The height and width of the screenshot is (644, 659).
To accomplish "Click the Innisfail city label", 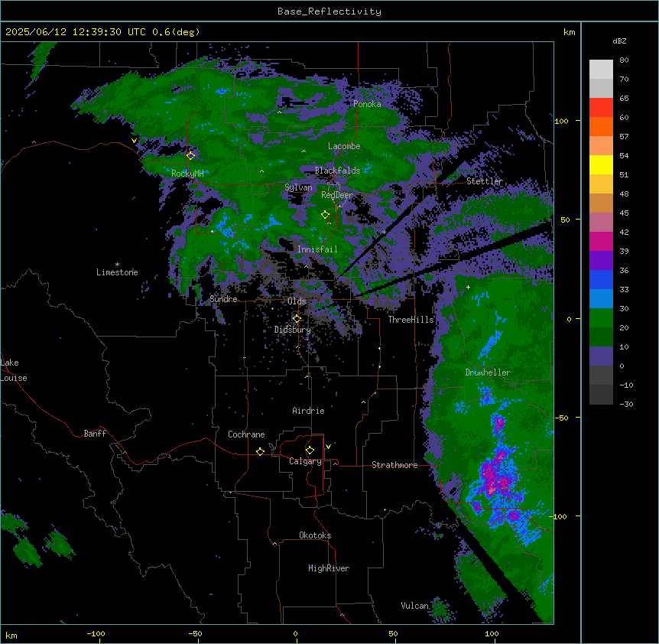I will 317,249.
